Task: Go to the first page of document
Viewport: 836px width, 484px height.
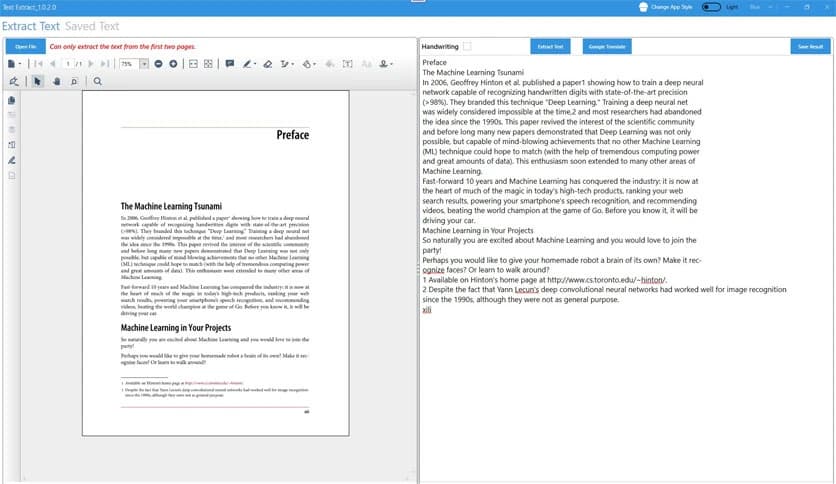Action: (x=38, y=64)
